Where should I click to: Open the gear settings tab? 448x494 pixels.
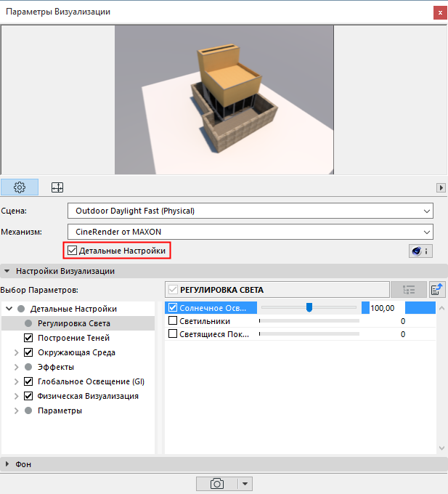(20, 187)
